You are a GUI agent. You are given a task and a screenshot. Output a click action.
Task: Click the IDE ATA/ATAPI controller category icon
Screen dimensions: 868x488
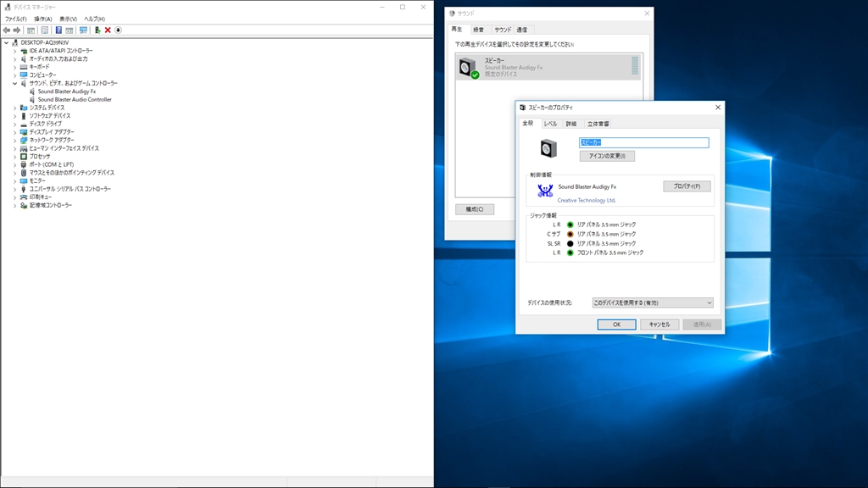tap(24, 51)
